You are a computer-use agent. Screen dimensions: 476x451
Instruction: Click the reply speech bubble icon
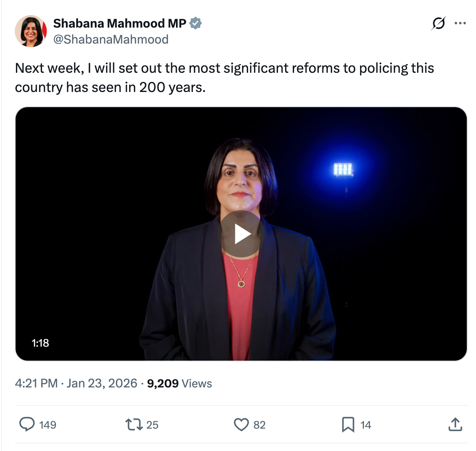pos(27,424)
